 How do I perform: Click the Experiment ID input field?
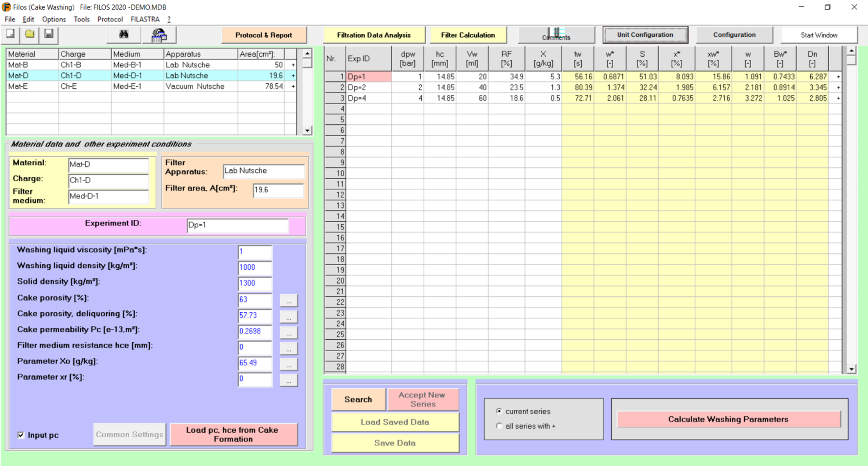point(238,225)
